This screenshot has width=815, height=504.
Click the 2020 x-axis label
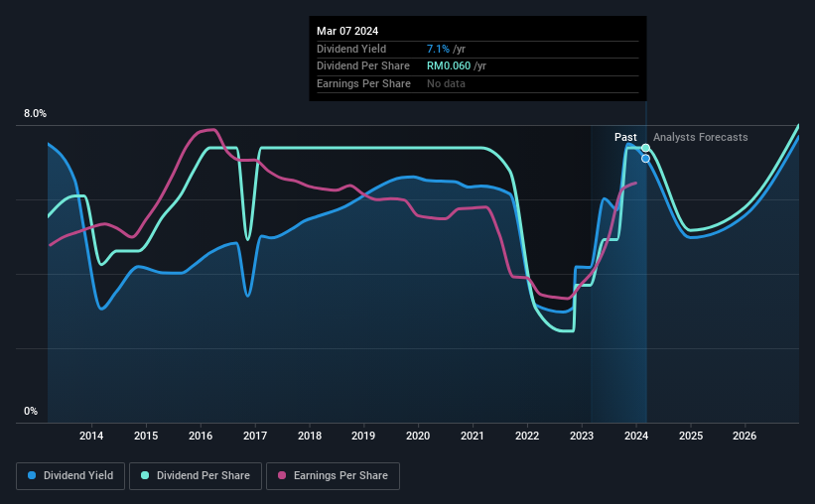click(x=418, y=436)
